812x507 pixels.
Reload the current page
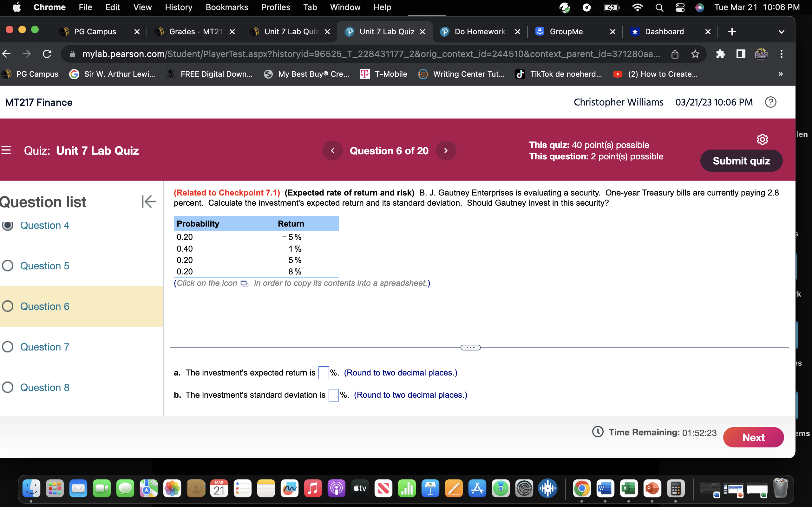pos(47,54)
